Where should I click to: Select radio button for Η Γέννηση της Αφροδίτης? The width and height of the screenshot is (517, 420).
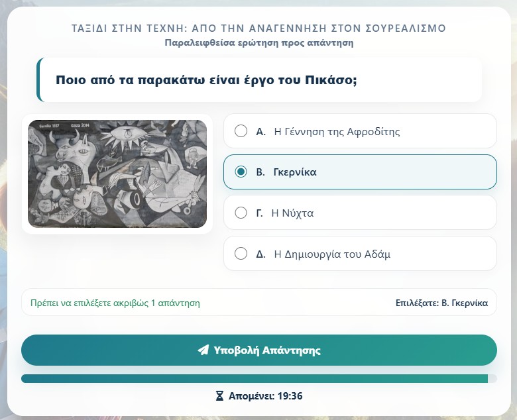coord(241,131)
